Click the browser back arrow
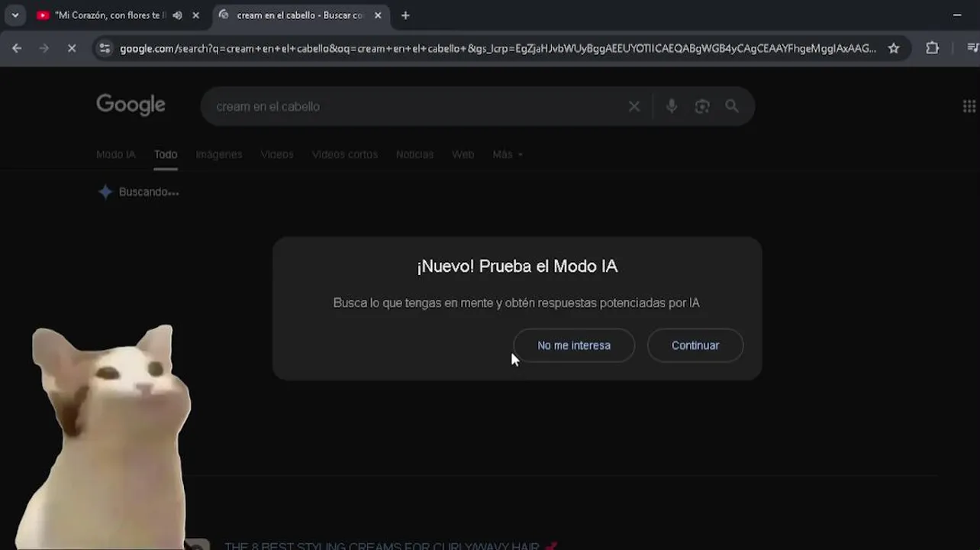Screen dimensions: 980x550 [17, 48]
